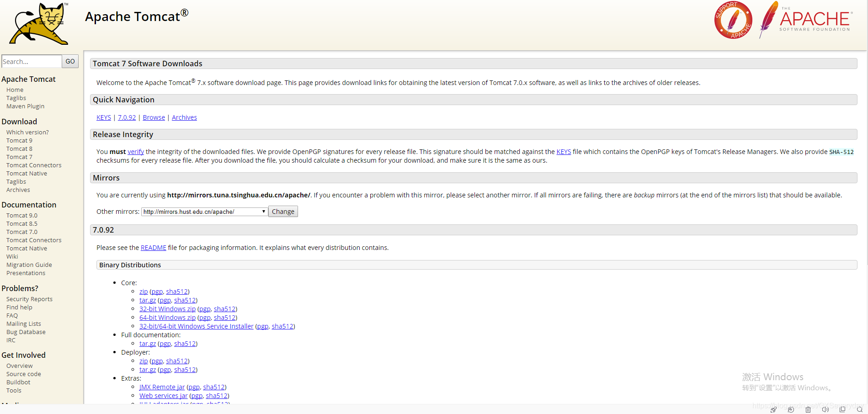Click the rocket accelerator icon in status bar
Screen dimensions: 868x414
click(773, 409)
